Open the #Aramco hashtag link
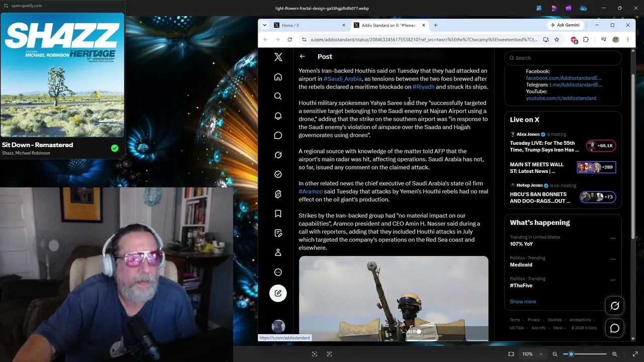The width and height of the screenshot is (644, 362). click(x=310, y=192)
